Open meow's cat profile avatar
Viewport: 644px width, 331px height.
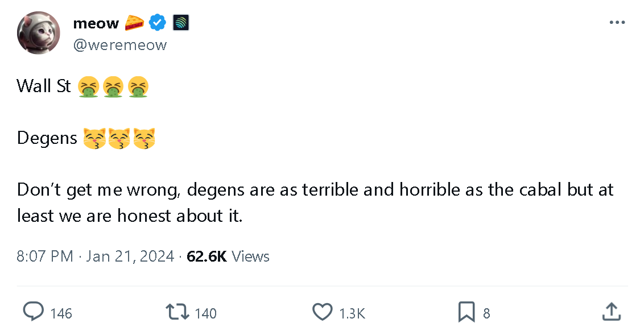[39, 32]
